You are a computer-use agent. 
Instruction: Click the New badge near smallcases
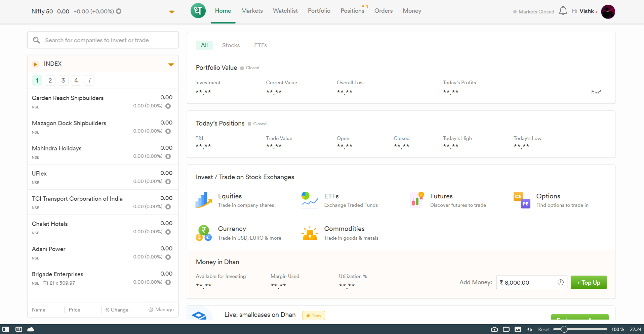tap(314, 315)
